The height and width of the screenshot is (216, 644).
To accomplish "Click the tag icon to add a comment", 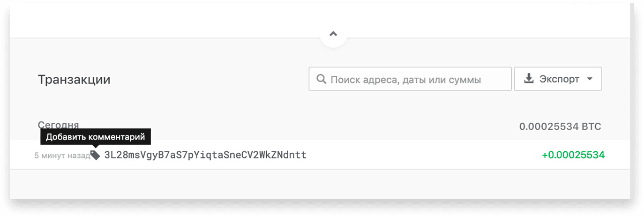I will [x=95, y=155].
